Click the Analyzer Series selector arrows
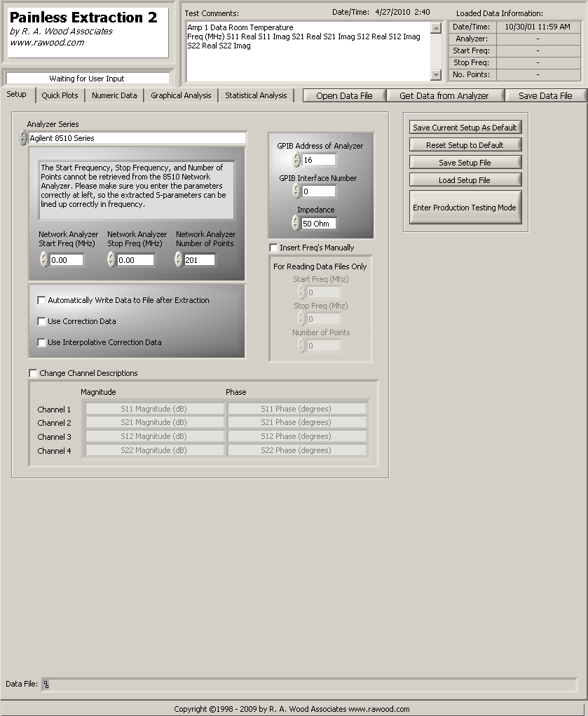This screenshot has width=588, height=716. 24,138
